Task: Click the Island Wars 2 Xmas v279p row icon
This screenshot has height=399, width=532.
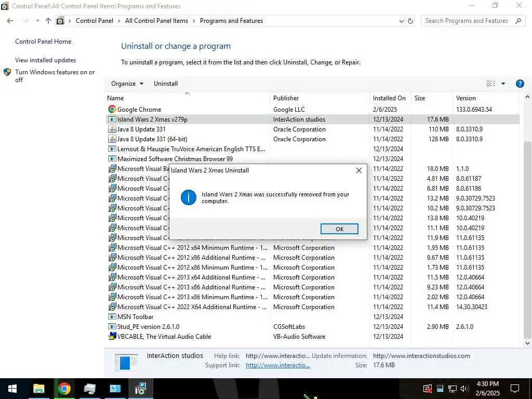Action: (112, 119)
